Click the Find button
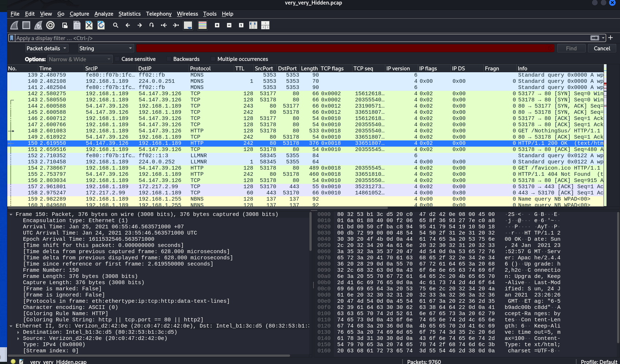The image size is (620, 364). [x=571, y=48]
